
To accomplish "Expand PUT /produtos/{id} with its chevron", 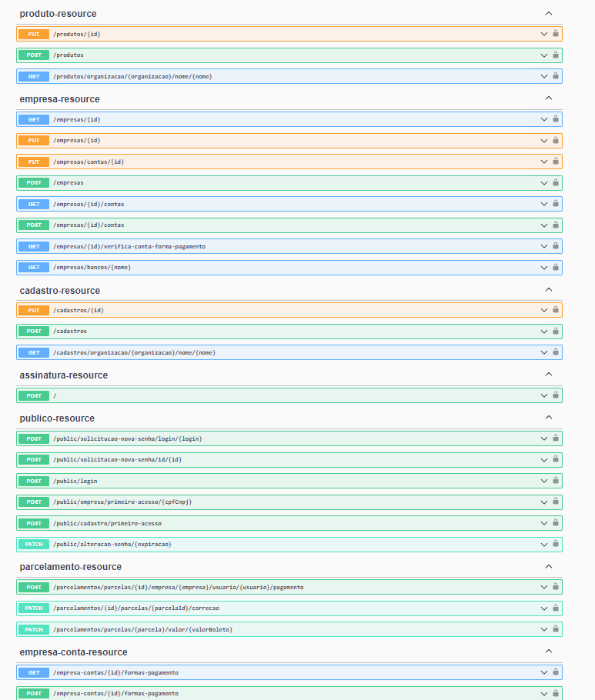I will 544,34.
